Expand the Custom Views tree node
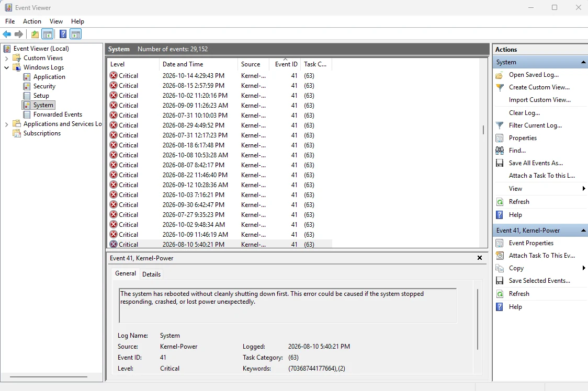 tap(6, 58)
